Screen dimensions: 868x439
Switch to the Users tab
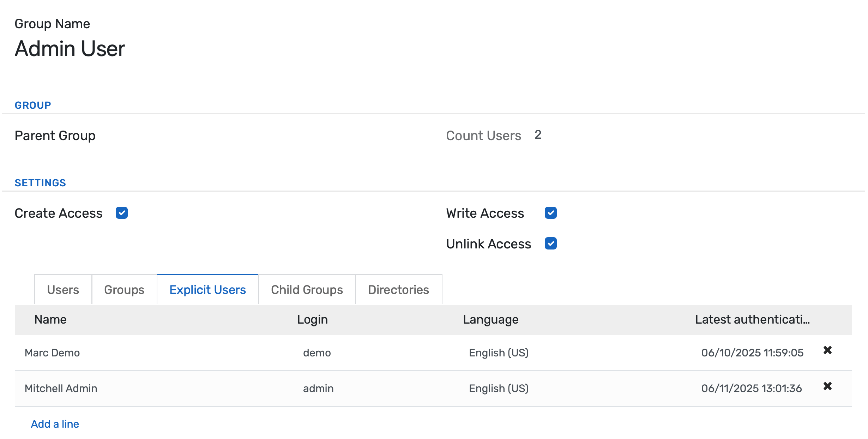click(x=62, y=289)
